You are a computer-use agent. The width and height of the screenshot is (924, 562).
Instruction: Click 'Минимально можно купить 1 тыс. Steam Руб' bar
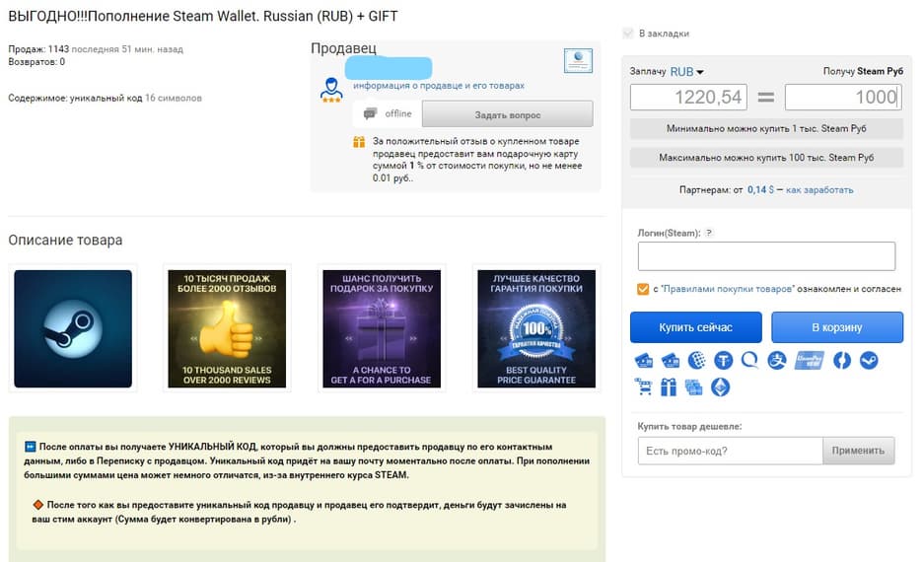point(766,128)
